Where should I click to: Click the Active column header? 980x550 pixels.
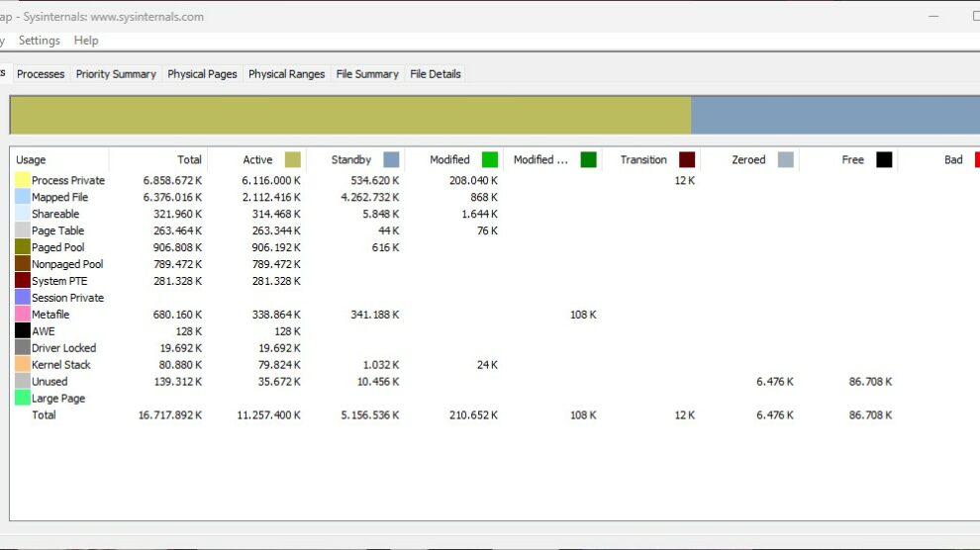pos(257,160)
